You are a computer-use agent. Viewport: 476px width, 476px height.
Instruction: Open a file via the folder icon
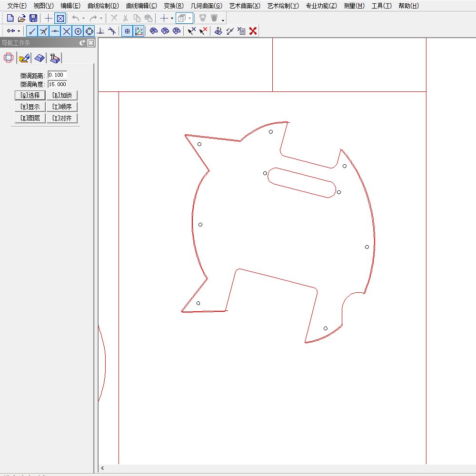click(21, 18)
